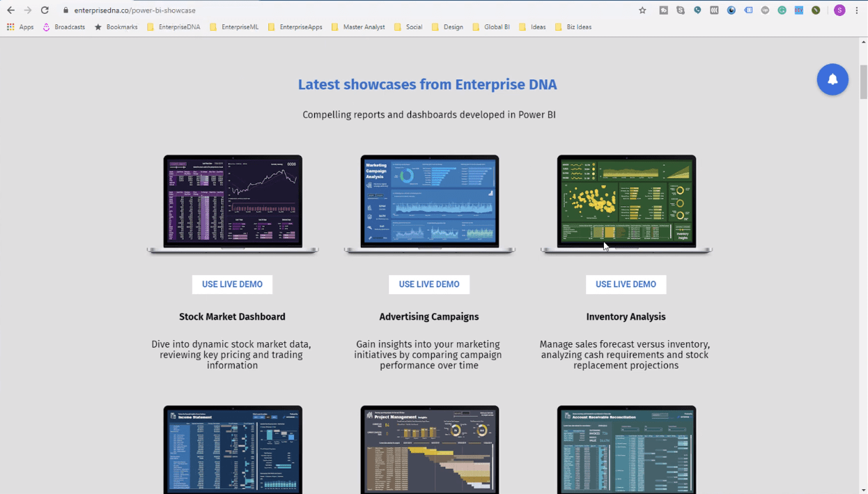Open the Broadcasts bookmark
868x494 pixels.
point(63,27)
